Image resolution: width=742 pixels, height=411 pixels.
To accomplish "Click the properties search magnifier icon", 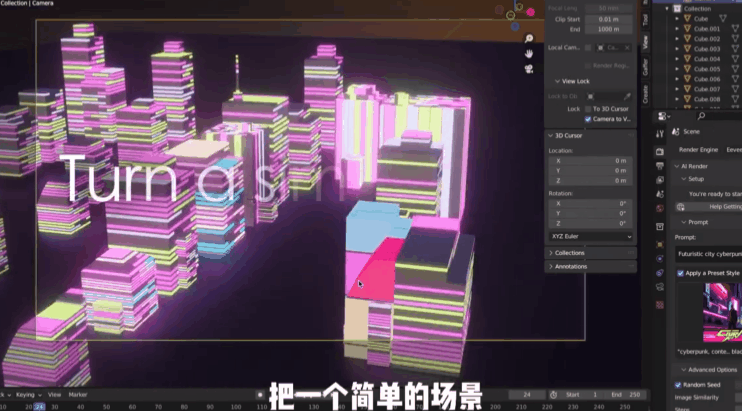I will click(x=701, y=116).
